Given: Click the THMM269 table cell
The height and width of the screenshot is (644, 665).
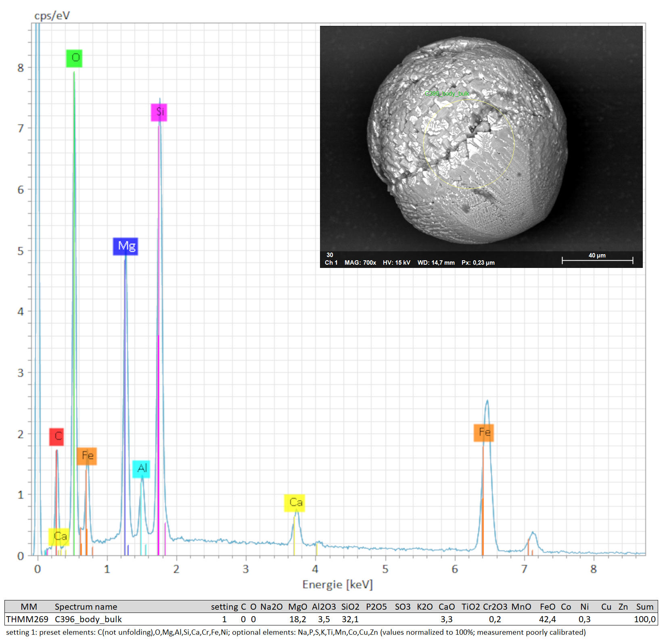Looking at the screenshot, I should [x=27, y=619].
